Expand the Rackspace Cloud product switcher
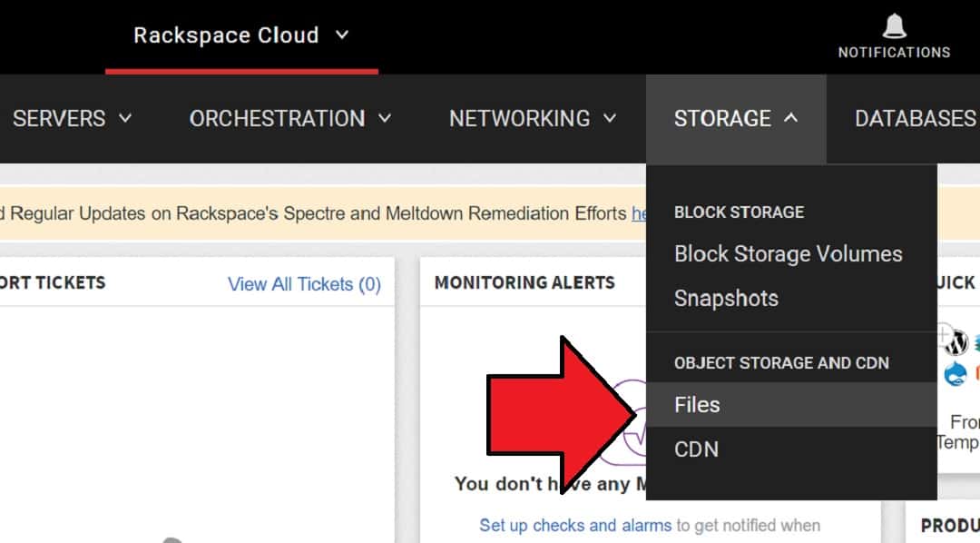 click(x=241, y=35)
